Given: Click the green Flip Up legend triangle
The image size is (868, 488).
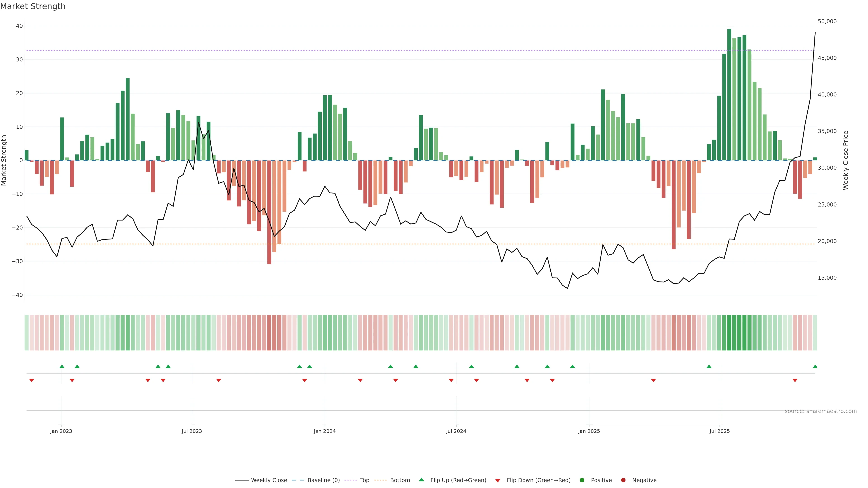Looking at the screenshot, I should pyautogui.click(x=421, y=480).
